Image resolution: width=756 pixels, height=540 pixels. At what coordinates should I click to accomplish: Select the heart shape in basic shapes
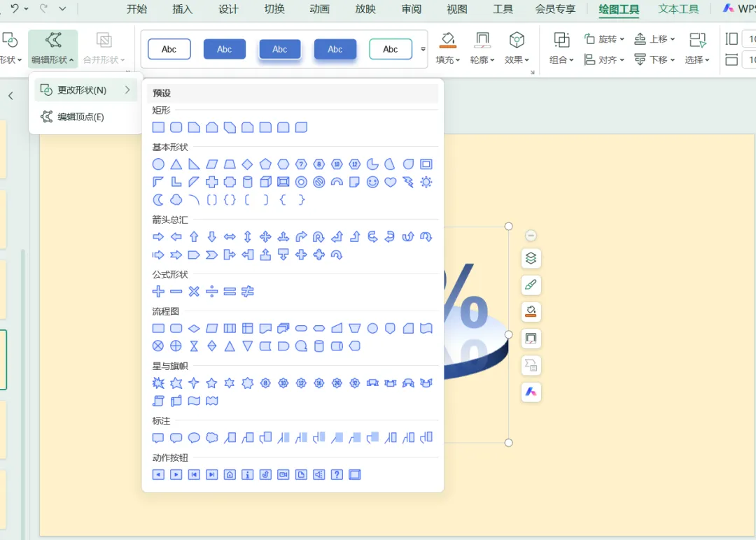click(x=390, y=182)
